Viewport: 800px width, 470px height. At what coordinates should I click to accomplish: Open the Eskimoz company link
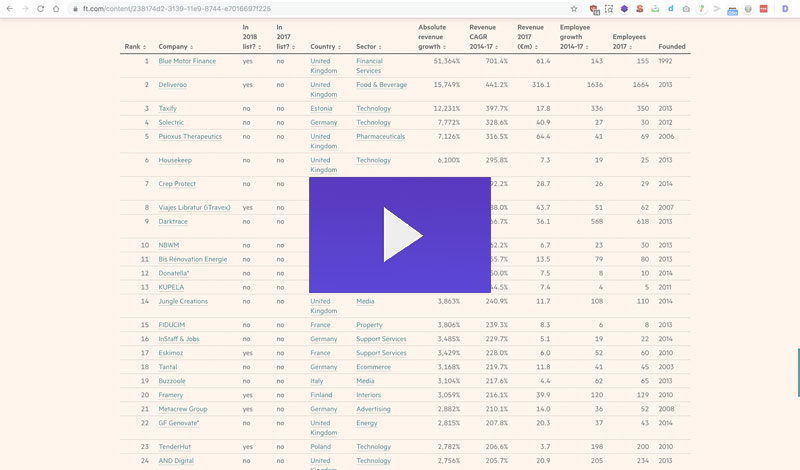pyautogui.click(x=170, y=353)
